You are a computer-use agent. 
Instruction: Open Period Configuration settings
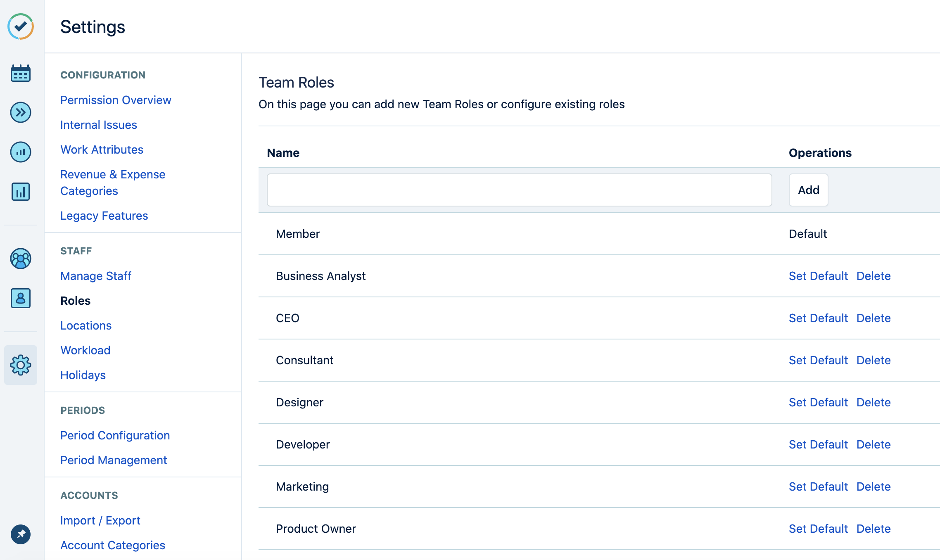click(x=115, y=435)
